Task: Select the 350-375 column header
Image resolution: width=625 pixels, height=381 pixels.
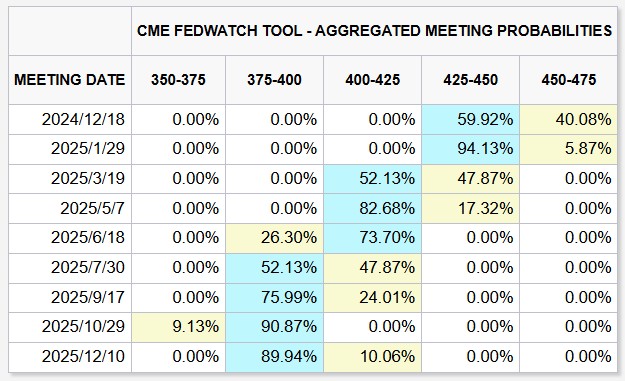Action: pyautogui.click(x=178, y=80)
